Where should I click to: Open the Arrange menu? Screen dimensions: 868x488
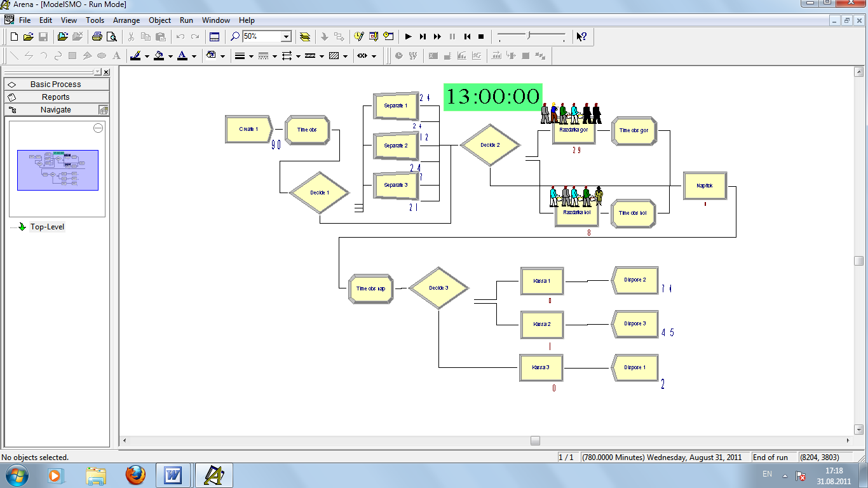pos(126,20)
